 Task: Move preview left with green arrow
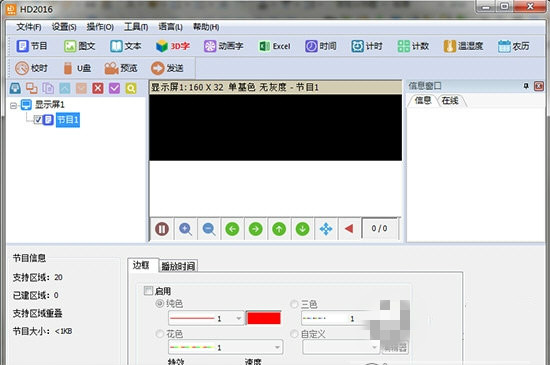coord(232,229)
